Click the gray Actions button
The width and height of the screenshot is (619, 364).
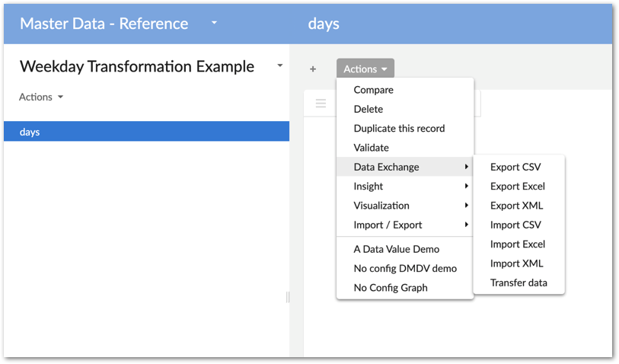(365, 69)
